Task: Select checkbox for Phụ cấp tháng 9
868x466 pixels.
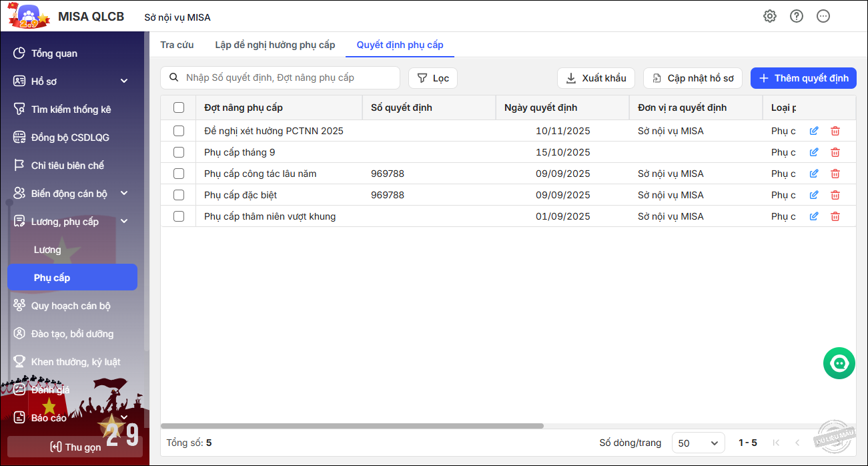Action: coord(179,152)
